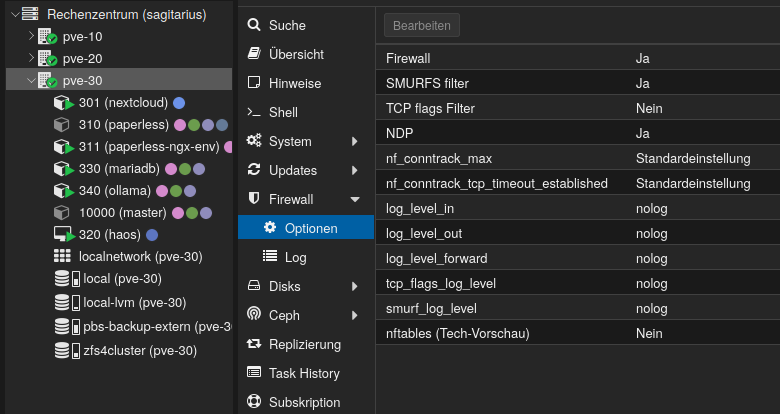The height and width of the screenshot is (414, 780).
Task: Collapse the pve-30 node tree
Action: pos(31,81)
